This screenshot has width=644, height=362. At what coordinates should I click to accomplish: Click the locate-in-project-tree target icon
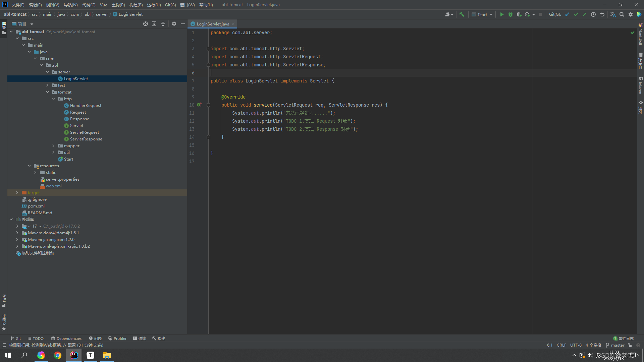click(146, 24)
